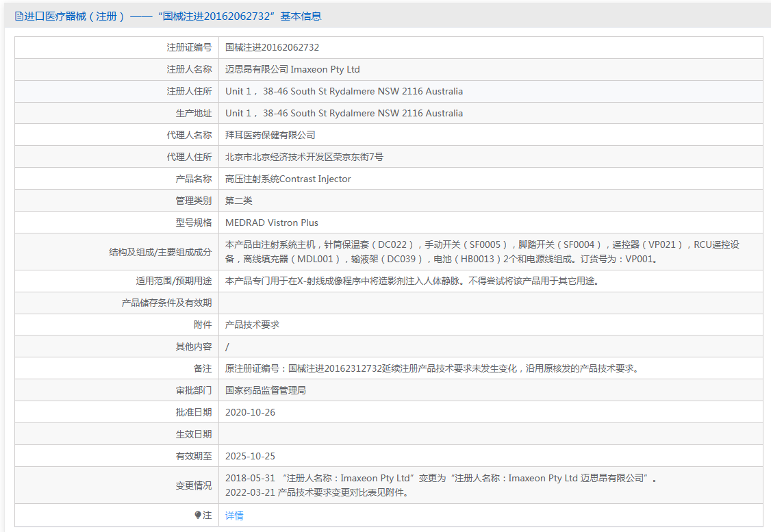Click the 注册证编号 label
The height and width of the screenshot is (532, 771).
point(189,47)
